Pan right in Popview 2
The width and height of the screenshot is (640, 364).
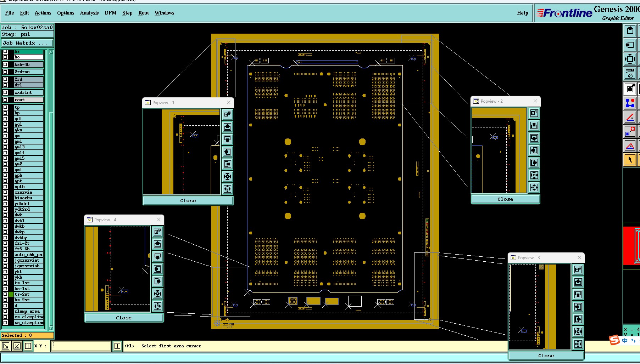(534, 163)
